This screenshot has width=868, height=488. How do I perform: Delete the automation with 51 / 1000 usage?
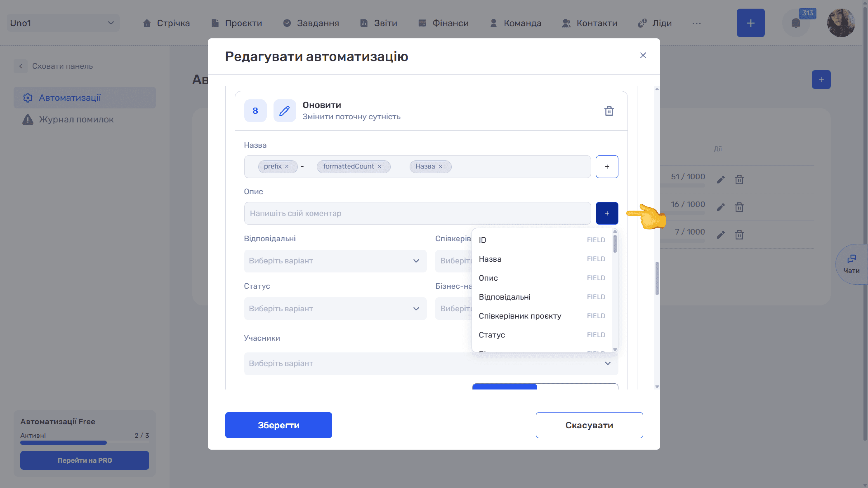coord(739,180)
